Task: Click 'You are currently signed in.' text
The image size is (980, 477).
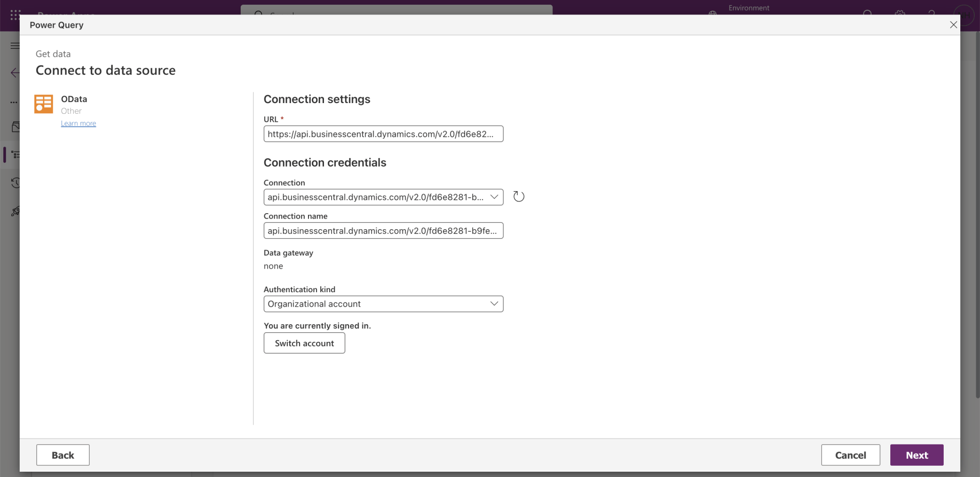Action: tap(317, 326)
